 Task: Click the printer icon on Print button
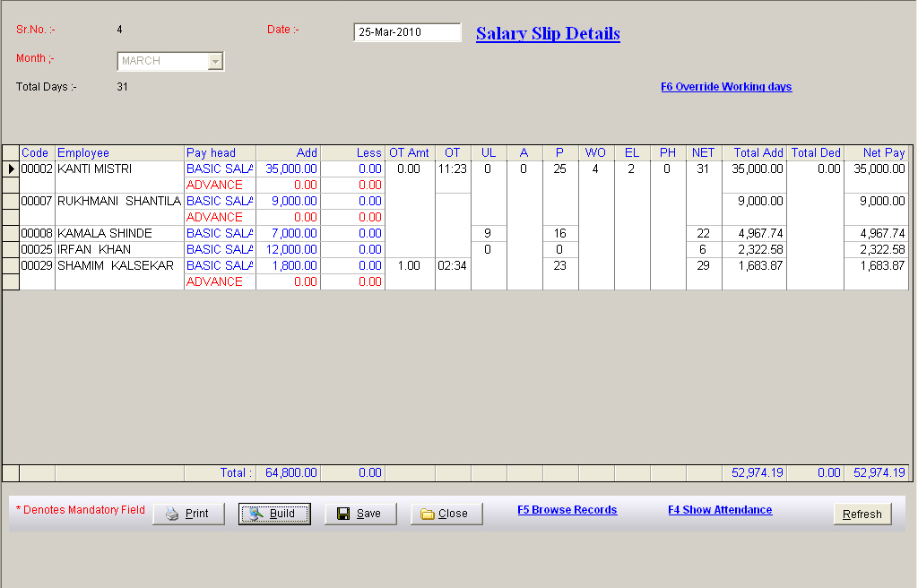172,514
